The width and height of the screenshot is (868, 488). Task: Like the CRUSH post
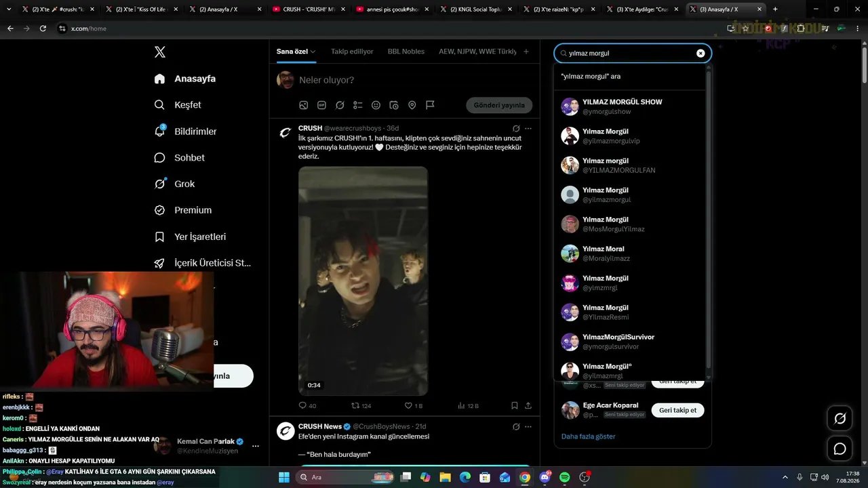413,405
